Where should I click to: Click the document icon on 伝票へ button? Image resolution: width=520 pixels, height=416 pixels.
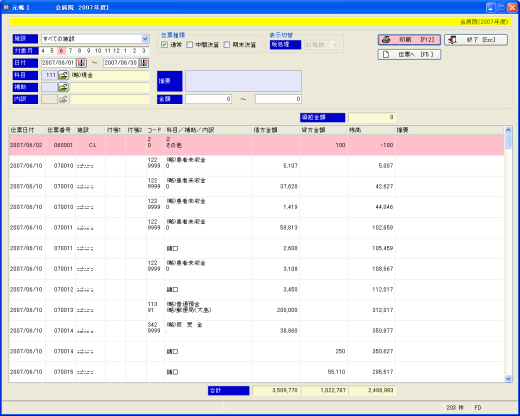[x=386, y=54]
